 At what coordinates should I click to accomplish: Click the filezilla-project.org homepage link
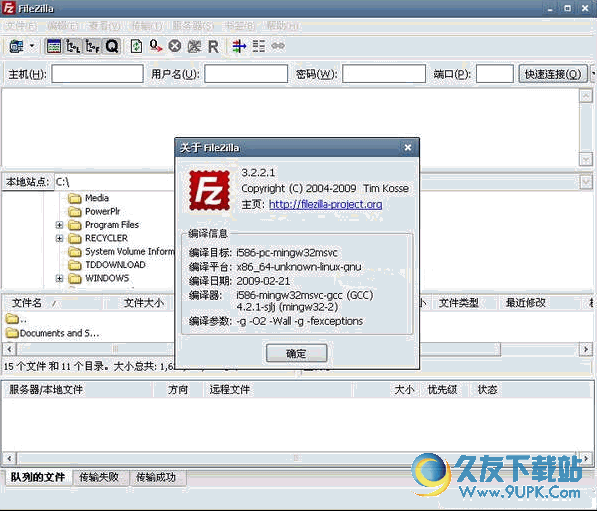pos(326,204)
